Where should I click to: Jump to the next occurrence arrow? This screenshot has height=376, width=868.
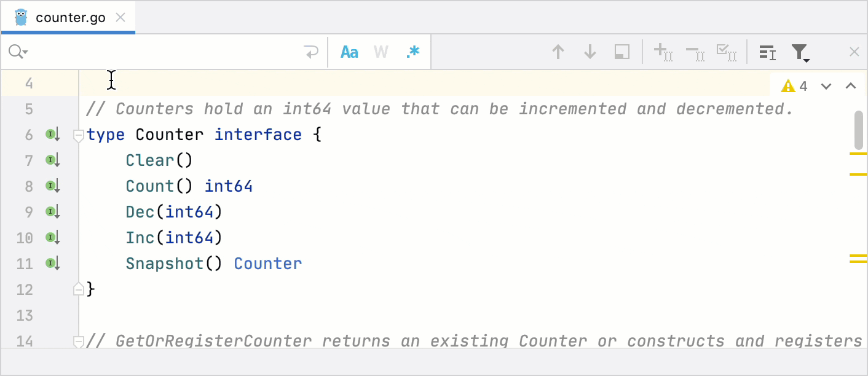590,52
